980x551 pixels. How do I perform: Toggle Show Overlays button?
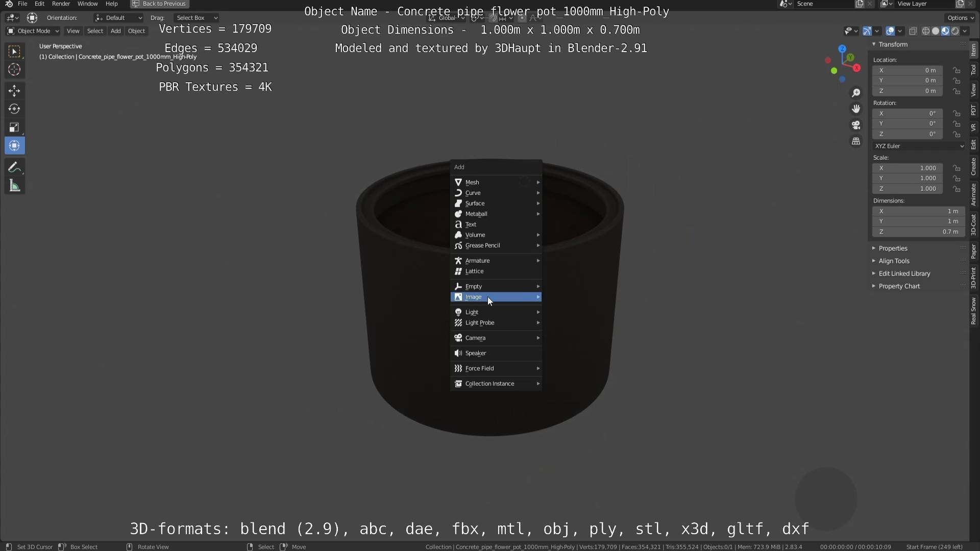pos(890,31)
